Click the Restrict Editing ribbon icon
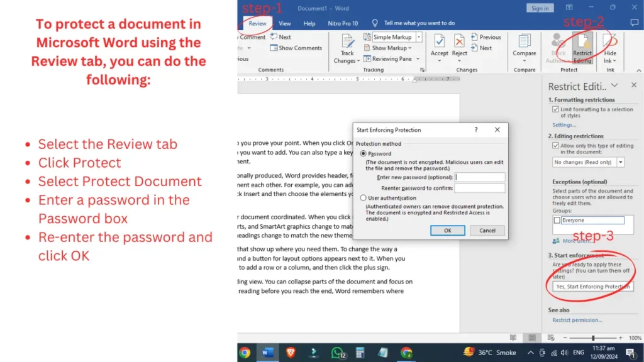Viewport: 644px width, 362px height. coord(582,47)
